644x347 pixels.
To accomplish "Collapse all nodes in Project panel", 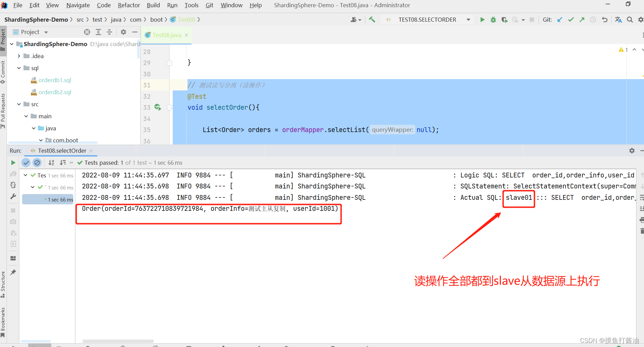I will point(109,32).
